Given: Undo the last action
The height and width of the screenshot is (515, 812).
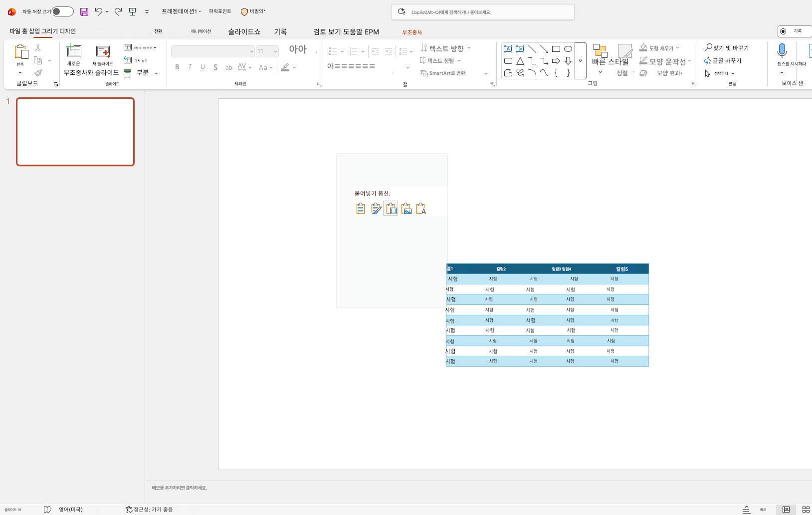Looking at the screenshot, I should (99, 11).
